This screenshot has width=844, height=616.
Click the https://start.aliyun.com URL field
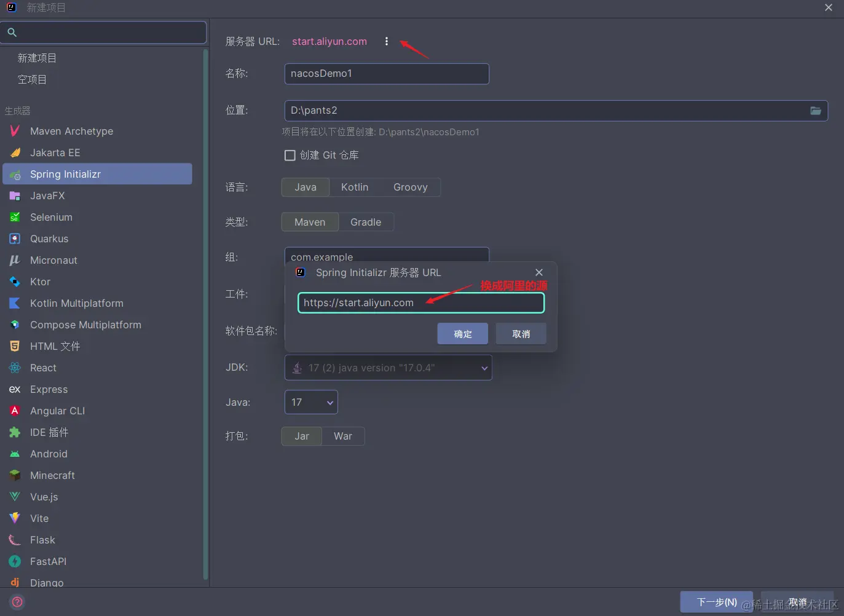[x=421, y=302]
